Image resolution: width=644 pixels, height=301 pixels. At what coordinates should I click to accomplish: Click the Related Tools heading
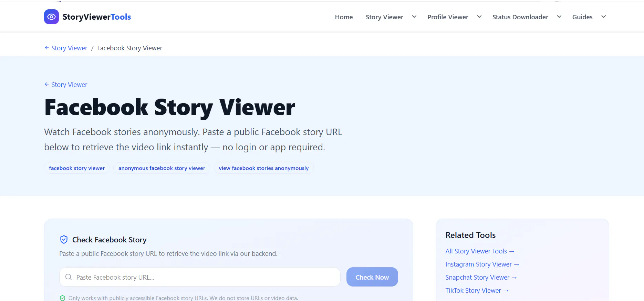pos(470,235)
